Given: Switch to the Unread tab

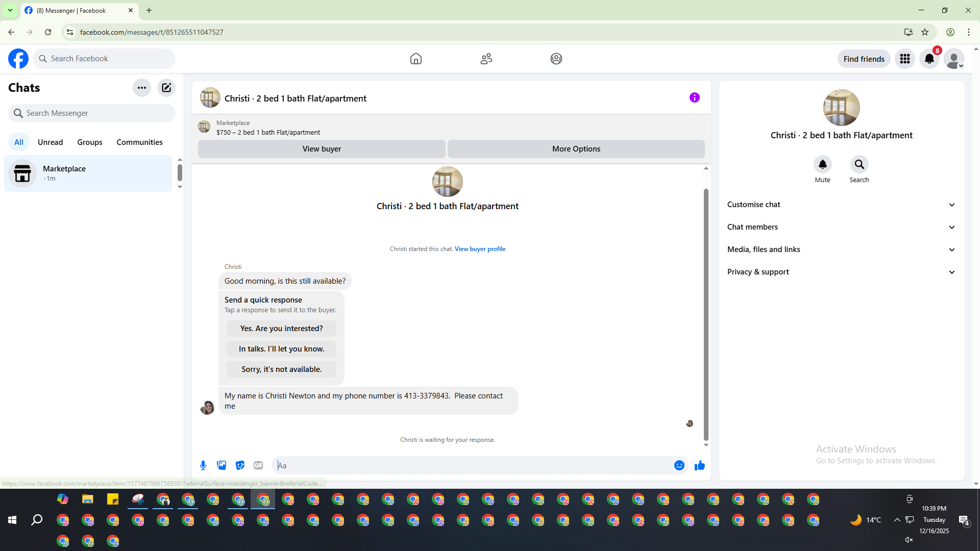Looking at the screenshot, I should [x=51, y=142].
